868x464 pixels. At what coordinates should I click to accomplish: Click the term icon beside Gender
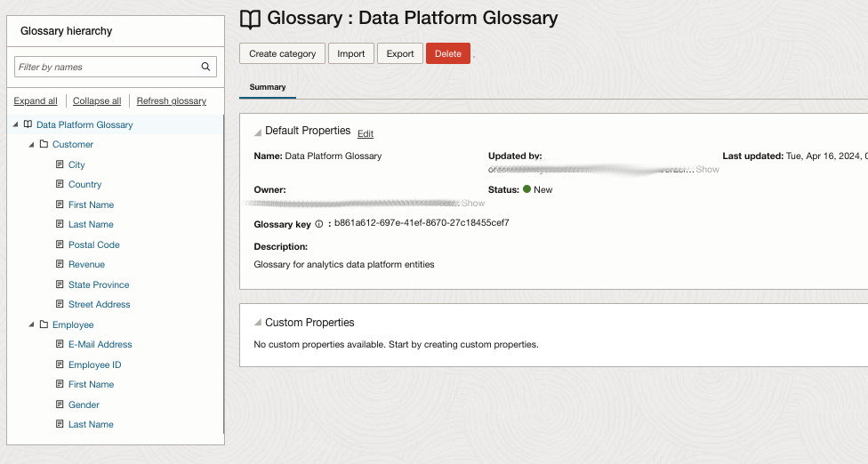click(60, 404)
